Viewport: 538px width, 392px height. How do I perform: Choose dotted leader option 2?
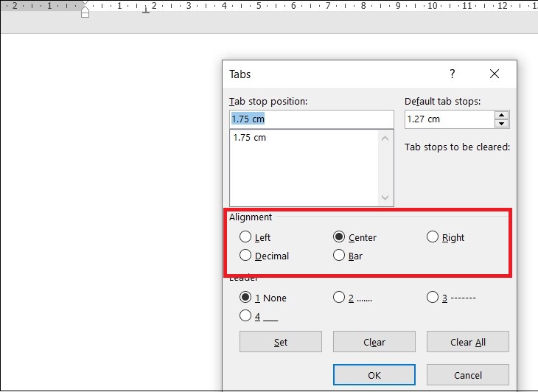coord(339,298)
